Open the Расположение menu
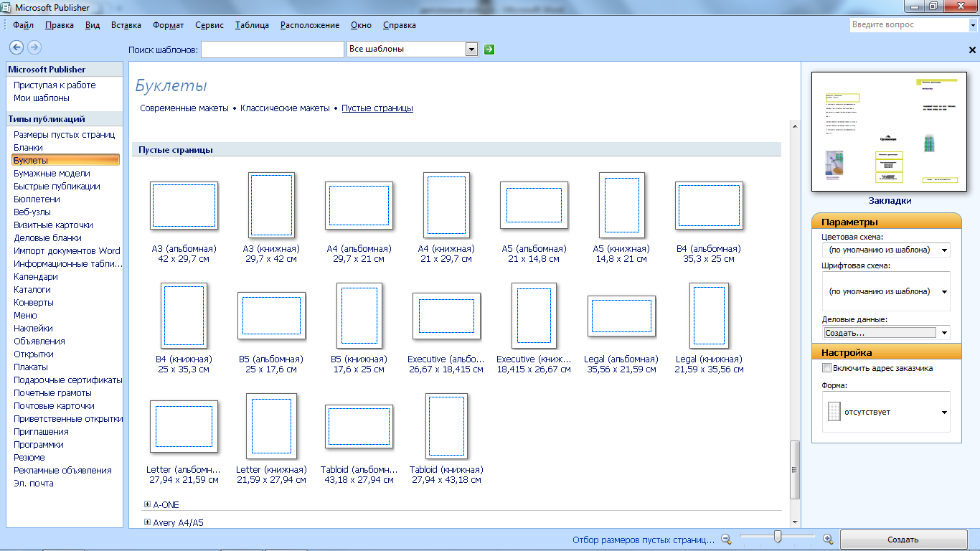This screenshot has width=980, height=551. [x=310, y=25]
